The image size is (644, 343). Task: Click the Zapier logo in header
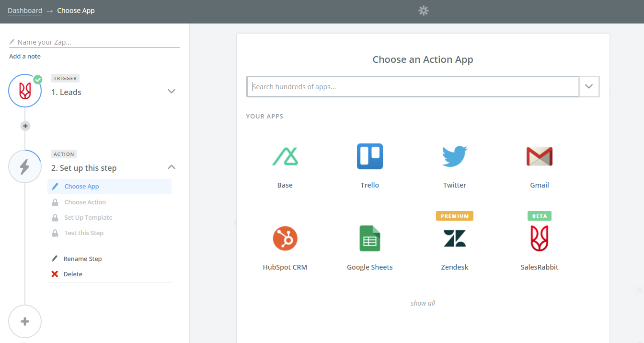[x=424, y=11]
